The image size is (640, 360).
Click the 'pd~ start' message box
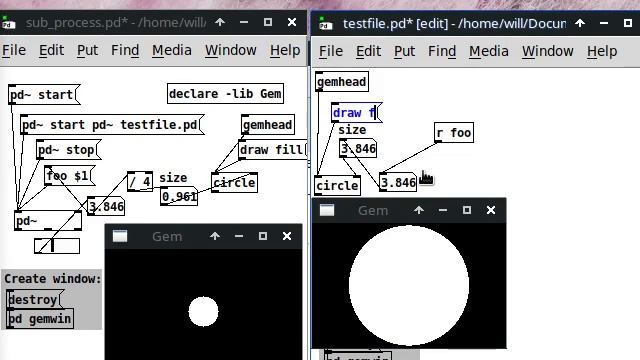pyautogui.click(x=44, y=95)
